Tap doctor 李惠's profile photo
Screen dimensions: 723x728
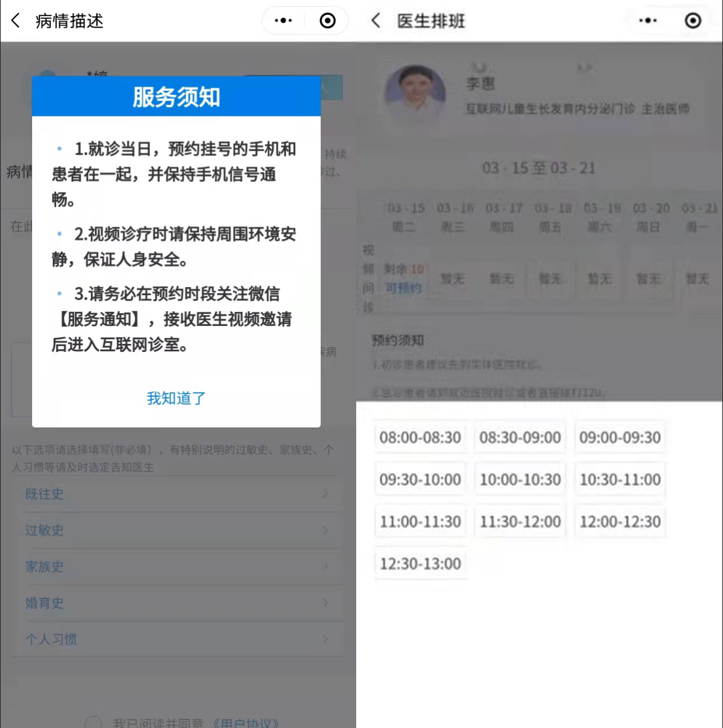[x=415, y=94]
